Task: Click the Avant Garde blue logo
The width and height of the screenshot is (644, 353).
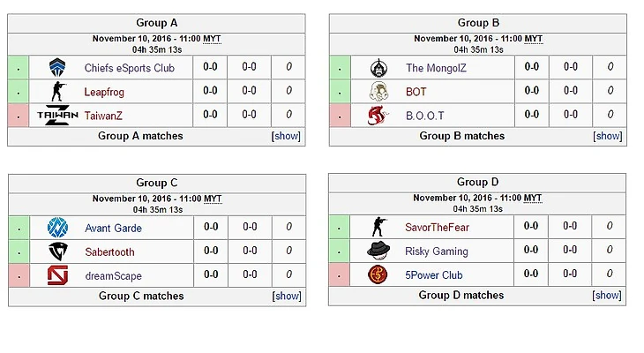Action: (57, 228)
